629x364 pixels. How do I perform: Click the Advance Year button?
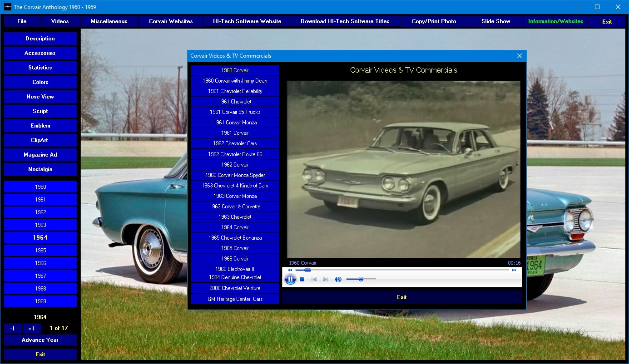tap(40, 340)
